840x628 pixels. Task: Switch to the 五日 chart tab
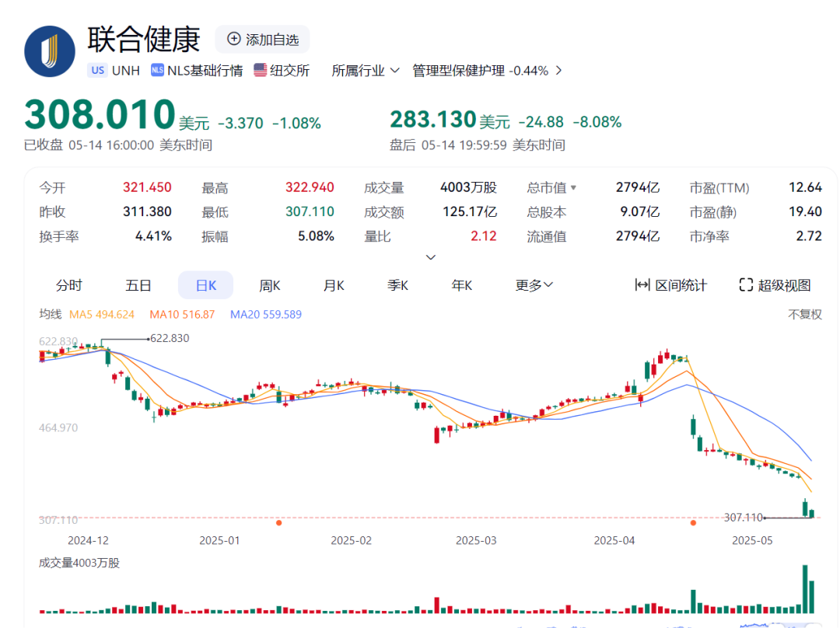click(x=138, y=285)
